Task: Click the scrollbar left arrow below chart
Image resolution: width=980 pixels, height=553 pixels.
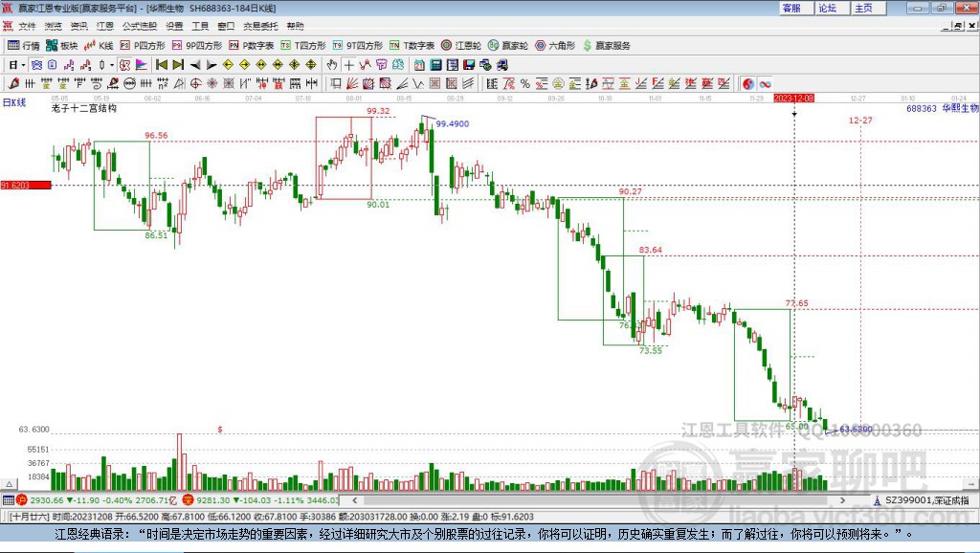Action: tap(355, 499)
